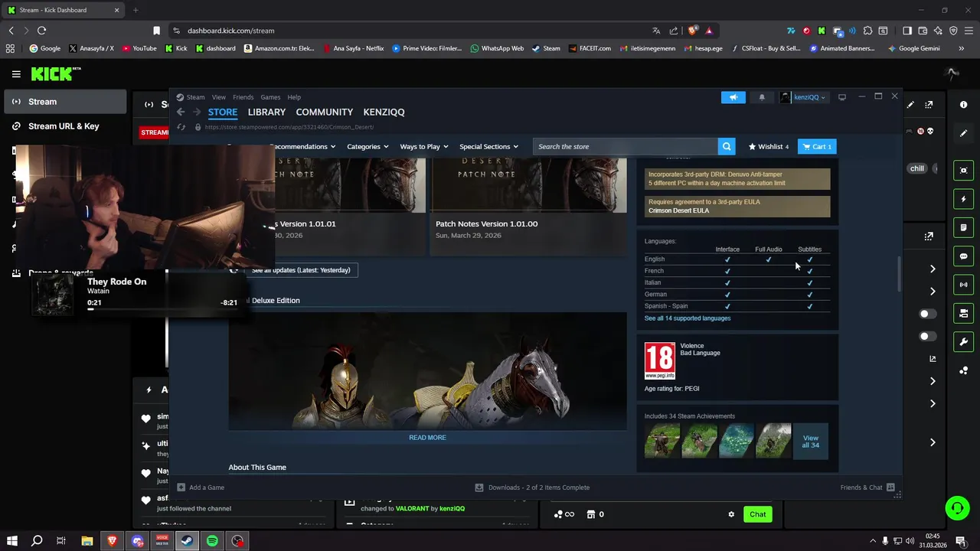980x551 pixels.
Task: Open Steam announcements megaphone button
Action: 733,97
